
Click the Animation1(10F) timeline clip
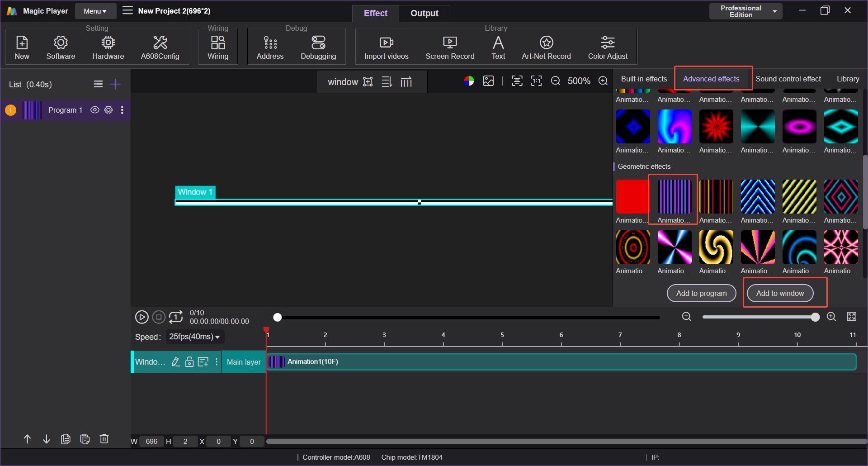point(561,361)
